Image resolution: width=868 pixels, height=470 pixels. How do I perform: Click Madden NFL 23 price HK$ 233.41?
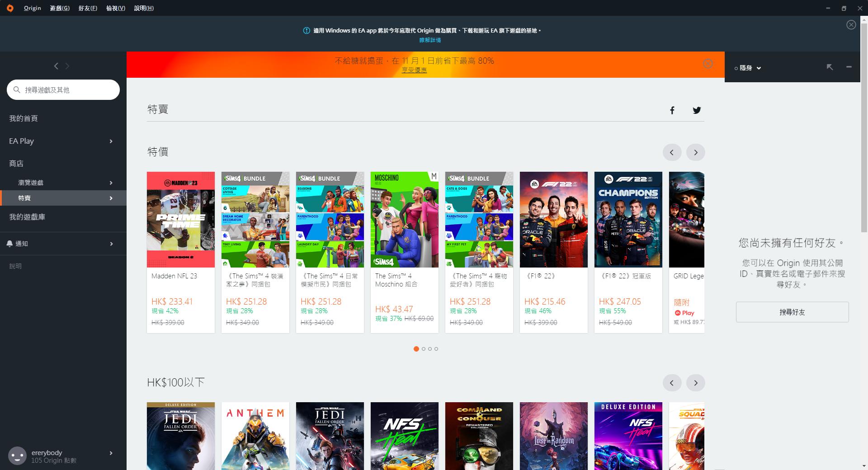click(x=172, y=301)
